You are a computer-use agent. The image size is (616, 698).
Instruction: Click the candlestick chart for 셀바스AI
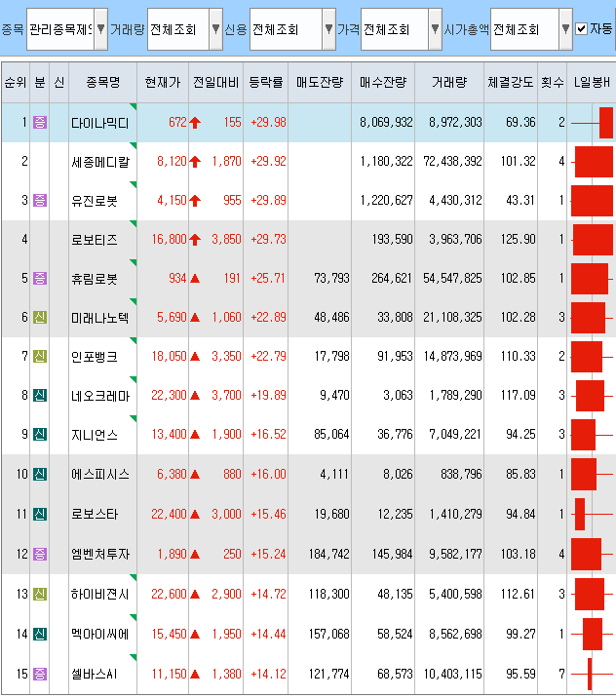[592, 674]
